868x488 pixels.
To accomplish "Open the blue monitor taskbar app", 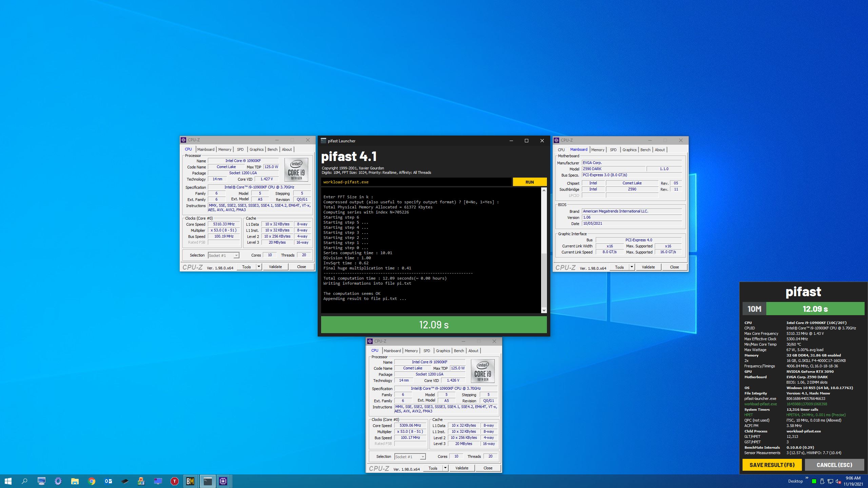I will click(158, 481).
